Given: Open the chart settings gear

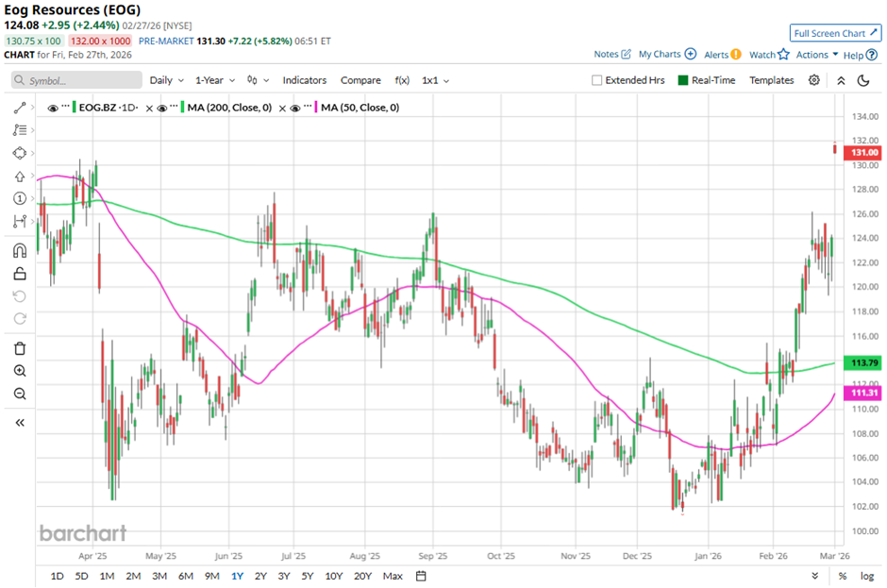Looking at the screenshot, I should pos(814,80).
